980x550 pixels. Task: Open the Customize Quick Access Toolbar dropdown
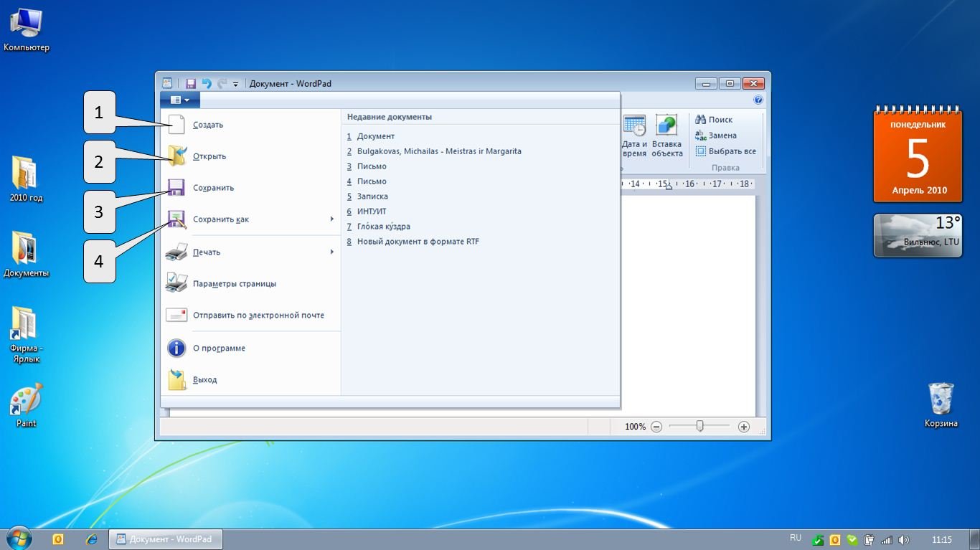pyautogui.click(x=235, y=85)
